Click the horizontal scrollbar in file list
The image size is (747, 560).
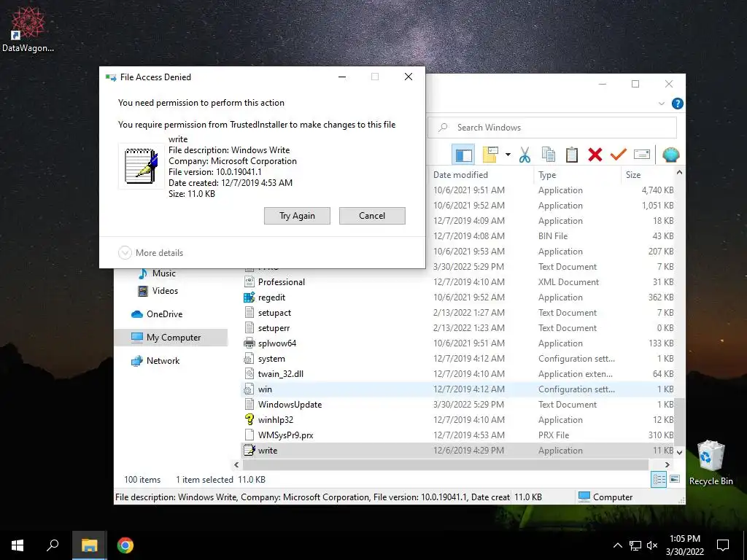click(x=446, y=464)
